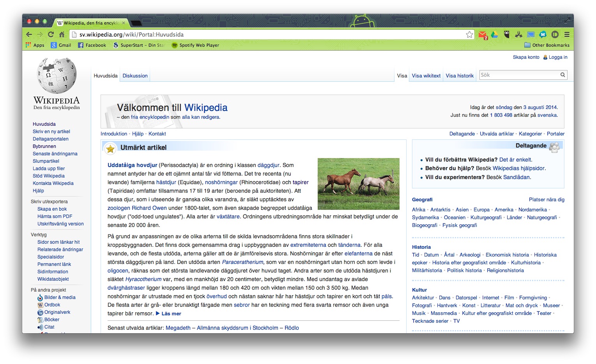Select the Visa tab
596x364 pixels.
tap(402, 76)
